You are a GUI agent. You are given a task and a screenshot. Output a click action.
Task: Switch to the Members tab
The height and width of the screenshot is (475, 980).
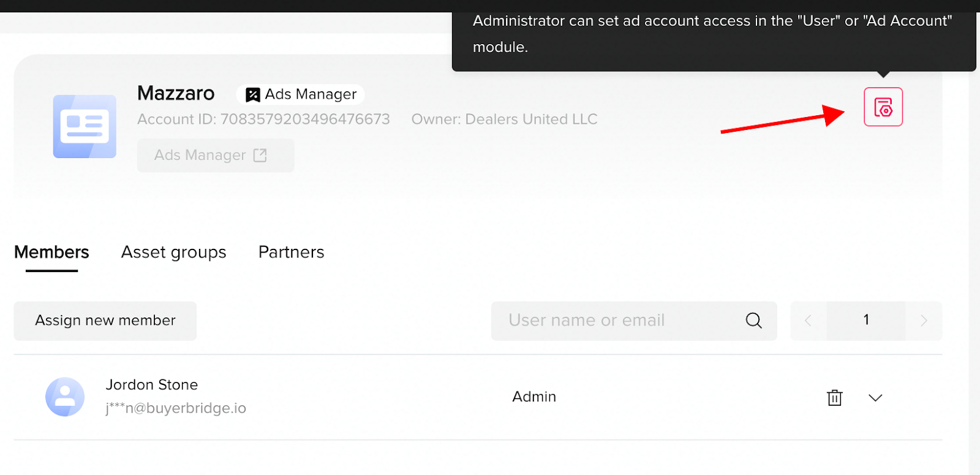click(x=51, y=253)
